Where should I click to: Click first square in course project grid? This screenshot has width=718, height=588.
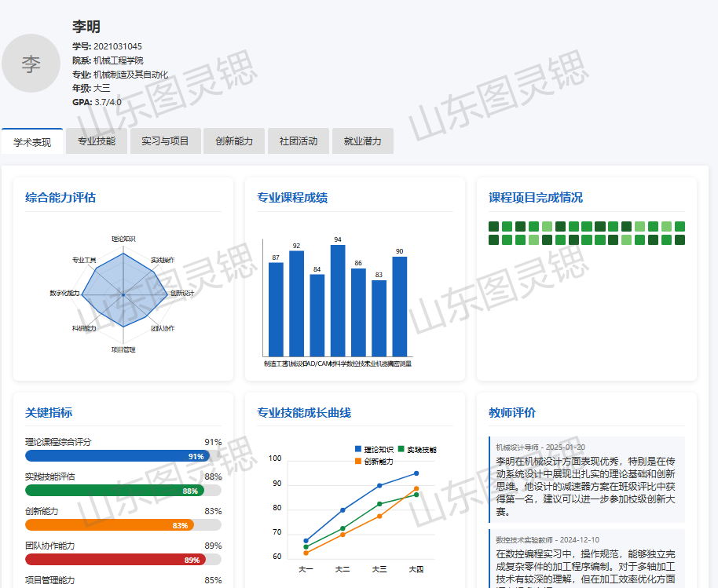coord(494,227)
